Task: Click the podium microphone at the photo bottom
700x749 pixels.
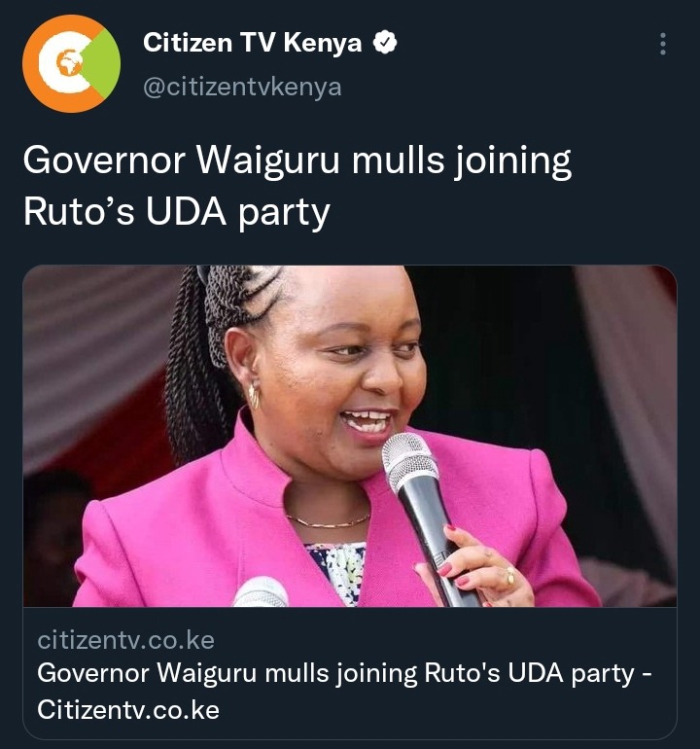Action: click(x=261, y=592)
